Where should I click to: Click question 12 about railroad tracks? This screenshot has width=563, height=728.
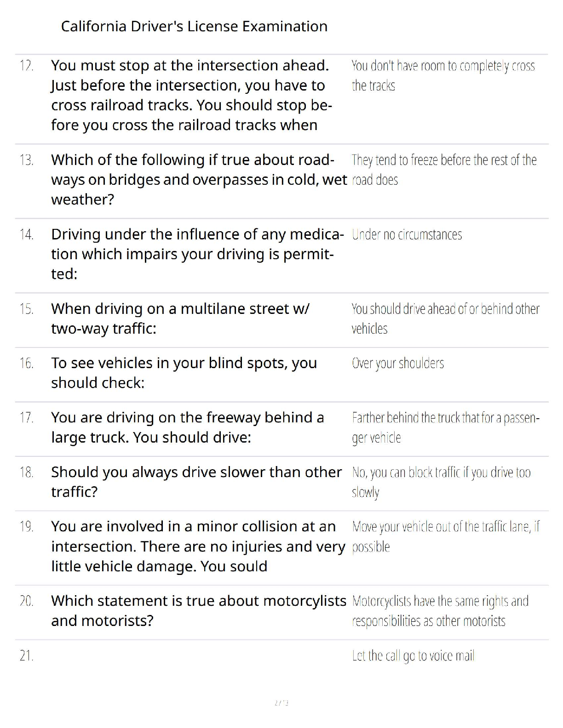pos(191,95)
